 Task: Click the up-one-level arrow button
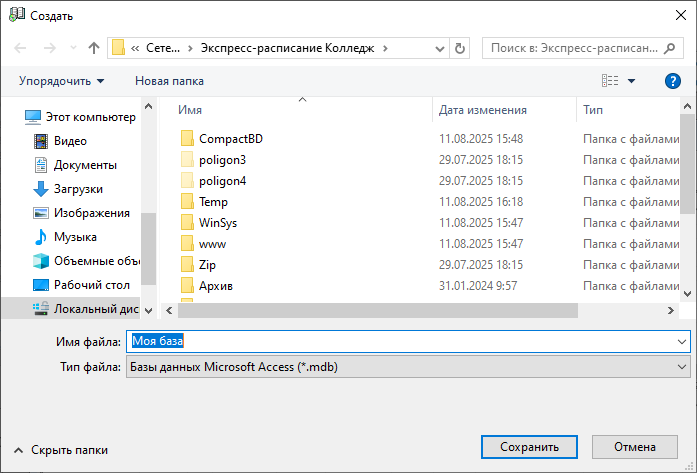[94, 48]
